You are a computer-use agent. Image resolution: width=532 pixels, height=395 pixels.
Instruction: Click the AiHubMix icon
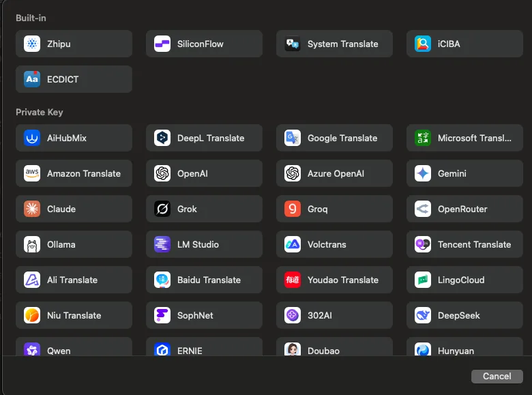[32, 138]
